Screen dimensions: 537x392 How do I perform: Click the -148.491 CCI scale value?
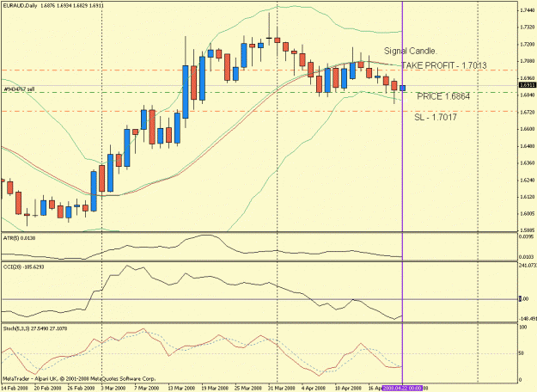coord(528,319)
